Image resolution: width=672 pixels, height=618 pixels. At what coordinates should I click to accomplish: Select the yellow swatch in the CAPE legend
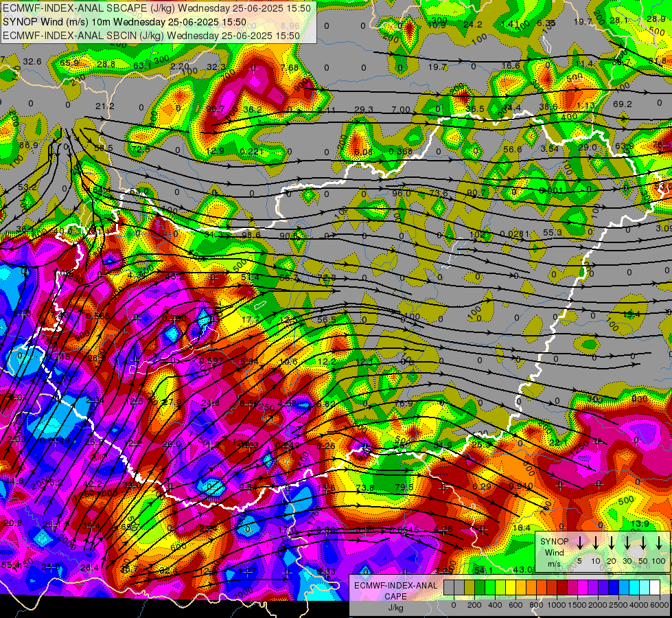[x=511, y=588]
